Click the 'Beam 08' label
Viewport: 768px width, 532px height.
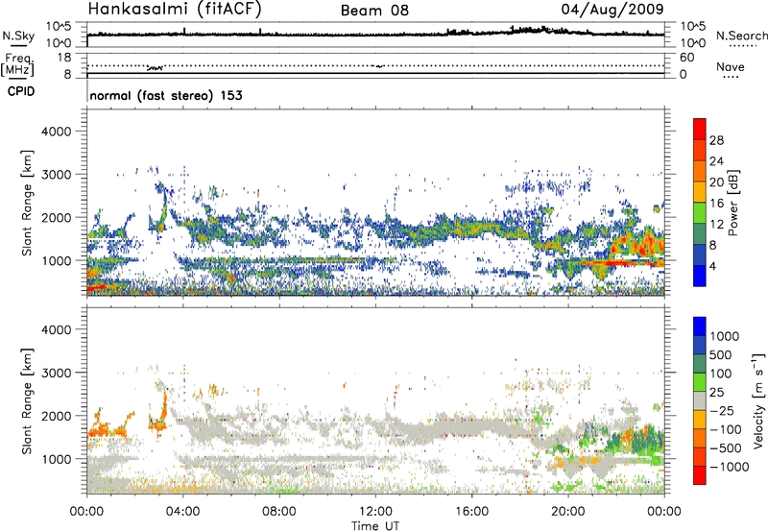pyautogui.click(x=374, y=11)
